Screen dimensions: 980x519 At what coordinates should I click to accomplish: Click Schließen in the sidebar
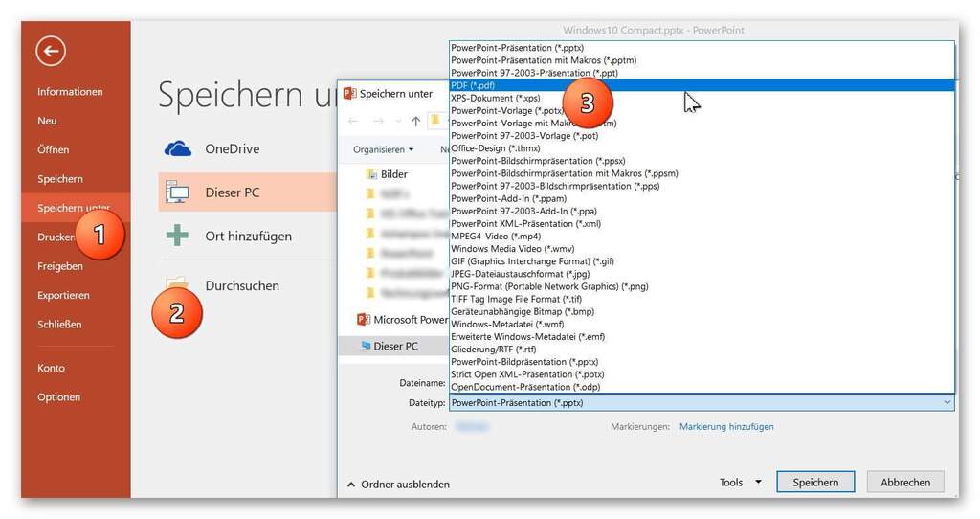59,324
